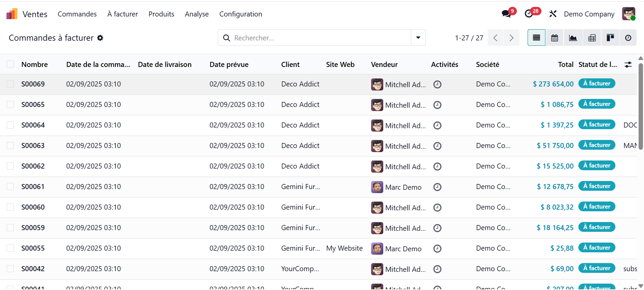644x290 pixels.
Task: Switch to calendar view
Action: pyautogui.click(x=554, y=38)
